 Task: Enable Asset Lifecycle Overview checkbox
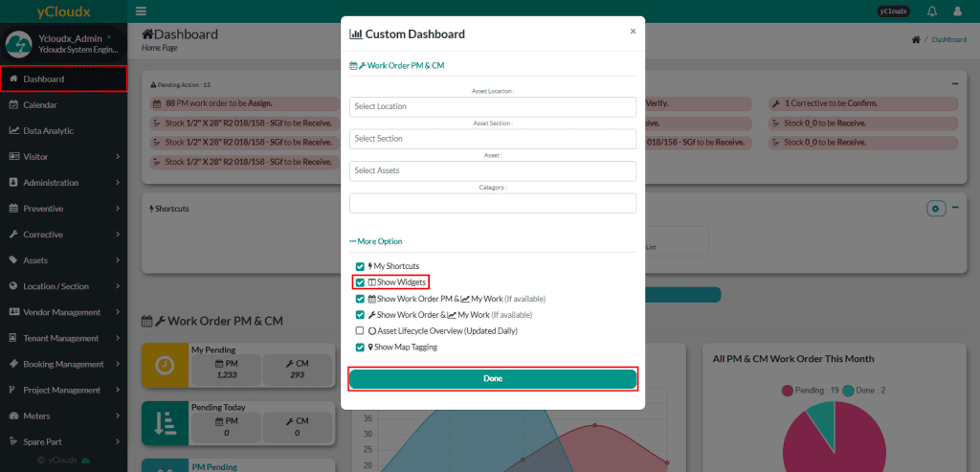360,330
